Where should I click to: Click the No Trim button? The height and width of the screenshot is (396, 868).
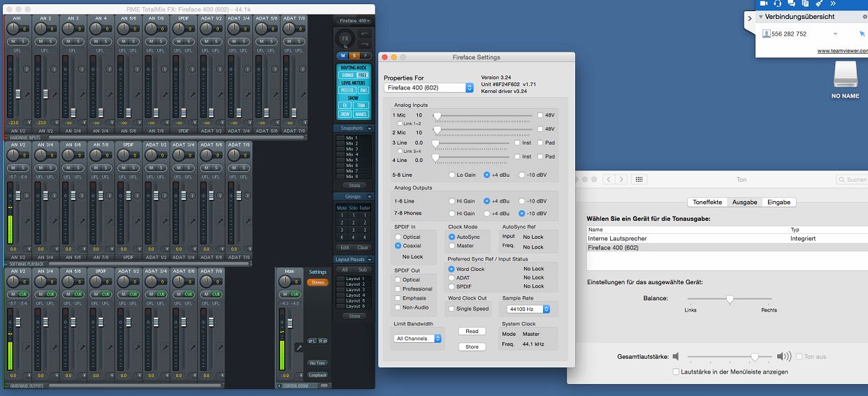click(317, 362)
